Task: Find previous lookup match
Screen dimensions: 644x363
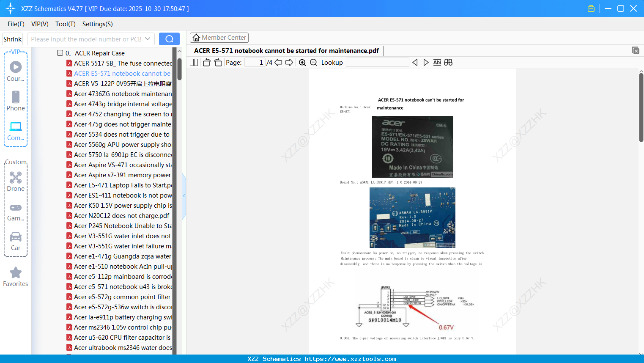Action: (415, 63)
